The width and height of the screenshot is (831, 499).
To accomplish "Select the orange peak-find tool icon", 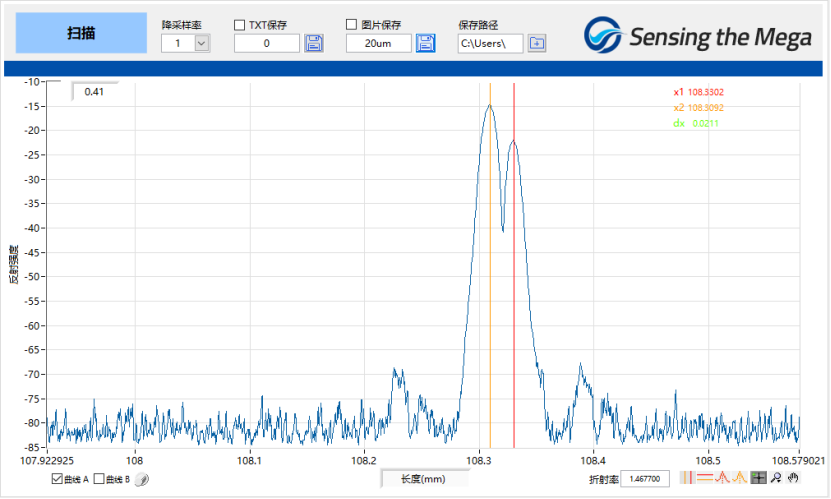I will (x=740, y=478).
